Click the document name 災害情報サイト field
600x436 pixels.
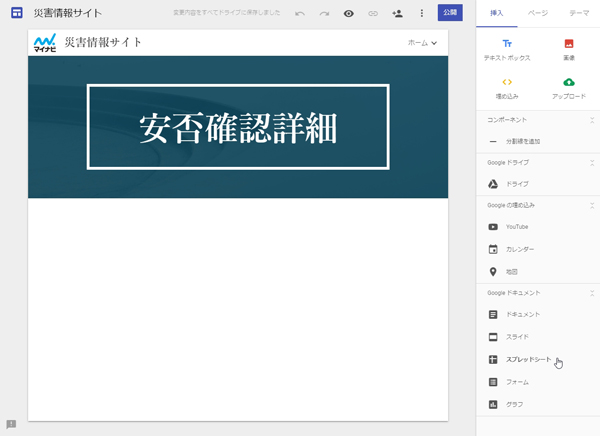(68, 13)
